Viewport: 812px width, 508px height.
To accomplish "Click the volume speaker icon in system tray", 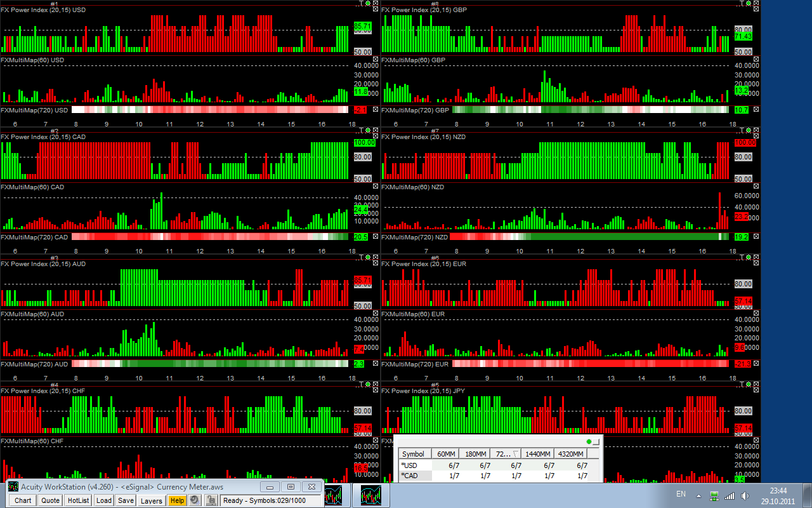I will 745,495.
